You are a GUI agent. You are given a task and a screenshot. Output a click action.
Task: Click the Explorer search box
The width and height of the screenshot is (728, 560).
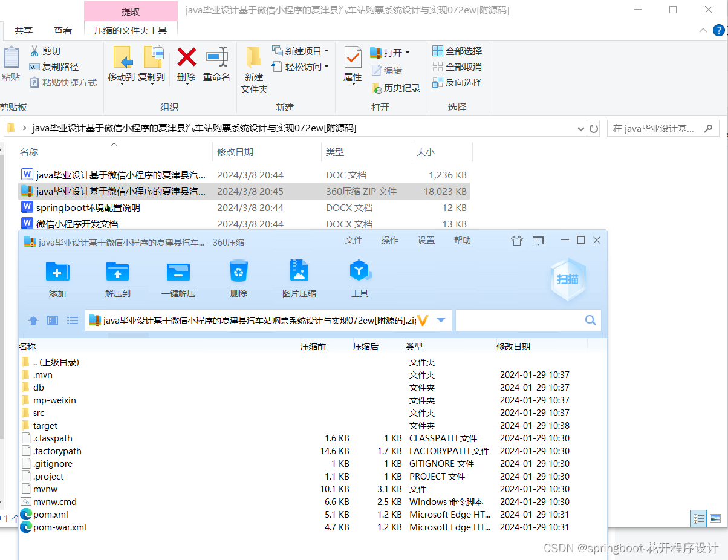point(663,128)
